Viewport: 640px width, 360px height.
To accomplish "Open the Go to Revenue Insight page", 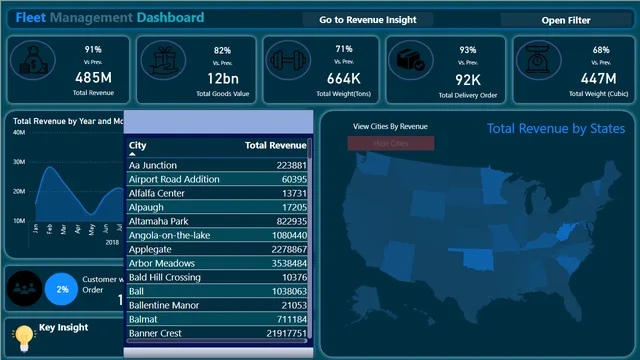I will pyautogui.click(x=368, y=20).
